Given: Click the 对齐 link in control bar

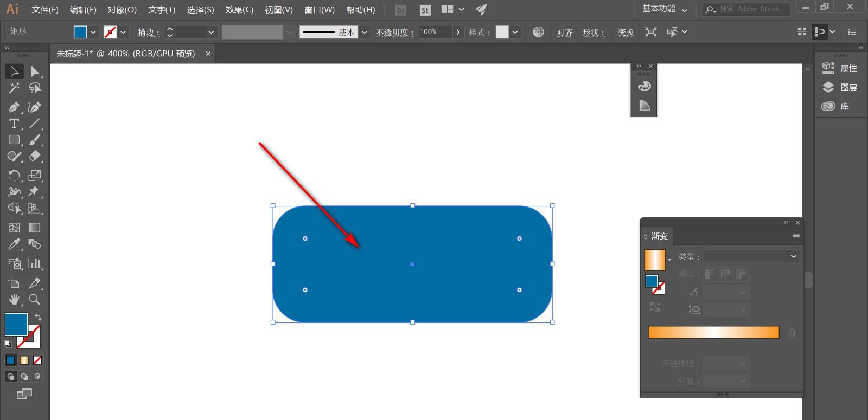Looking at the screenshot, I should click(x=565, y=32).
